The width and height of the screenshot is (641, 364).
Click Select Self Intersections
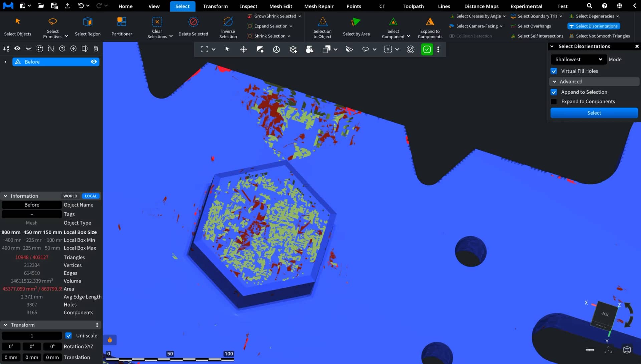[x=537, y=36]
